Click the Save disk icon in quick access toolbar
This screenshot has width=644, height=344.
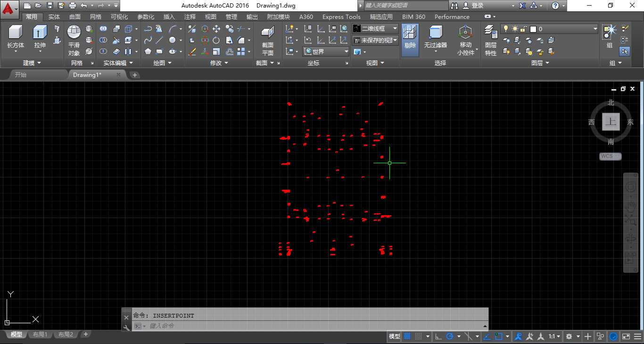(50, 6)
